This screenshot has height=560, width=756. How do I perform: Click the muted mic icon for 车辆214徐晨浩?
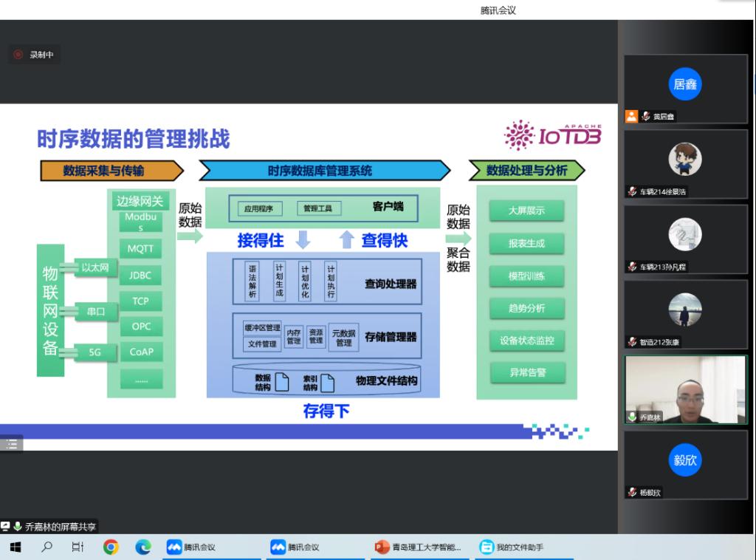[x=632, y=191]
